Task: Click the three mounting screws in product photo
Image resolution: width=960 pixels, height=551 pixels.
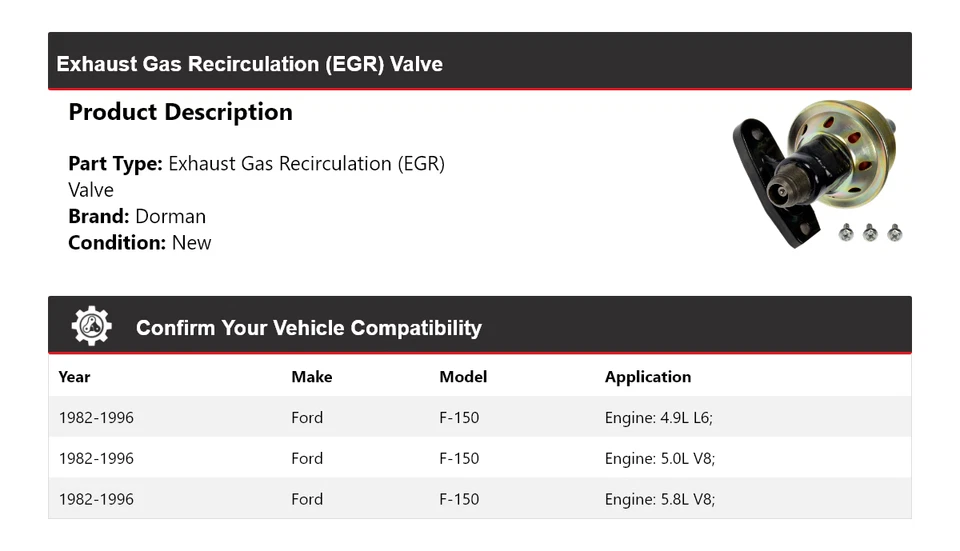Action: pyautogui.click(x=870, y=232)
